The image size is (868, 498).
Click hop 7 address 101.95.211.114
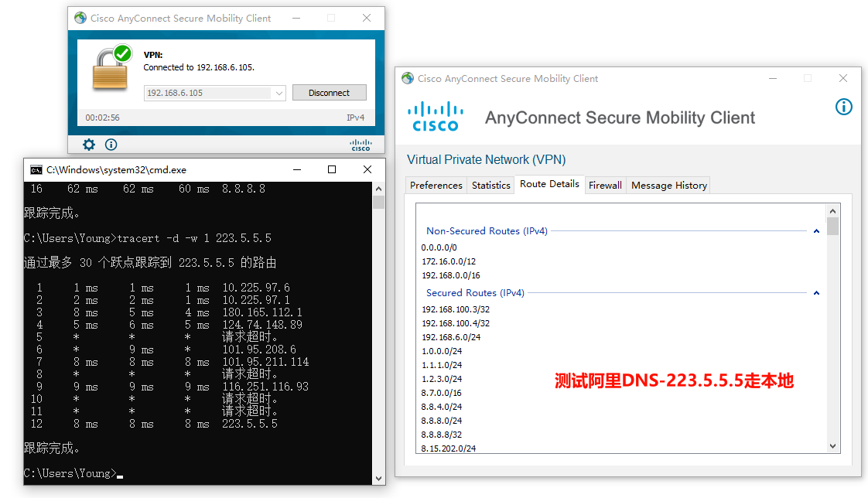[265, 362]
